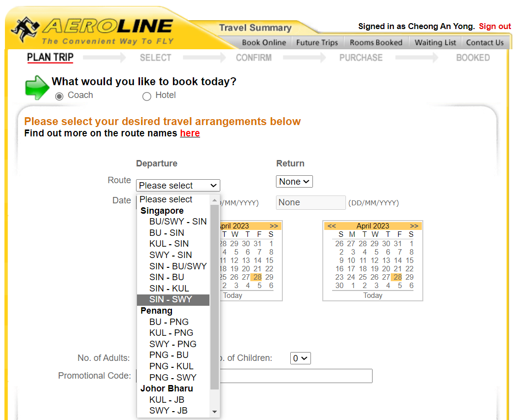Image resolution: width=513 pixels, height=420 pixels.
Task: Select April 9 in Return calendar
Action: [341, 260]
